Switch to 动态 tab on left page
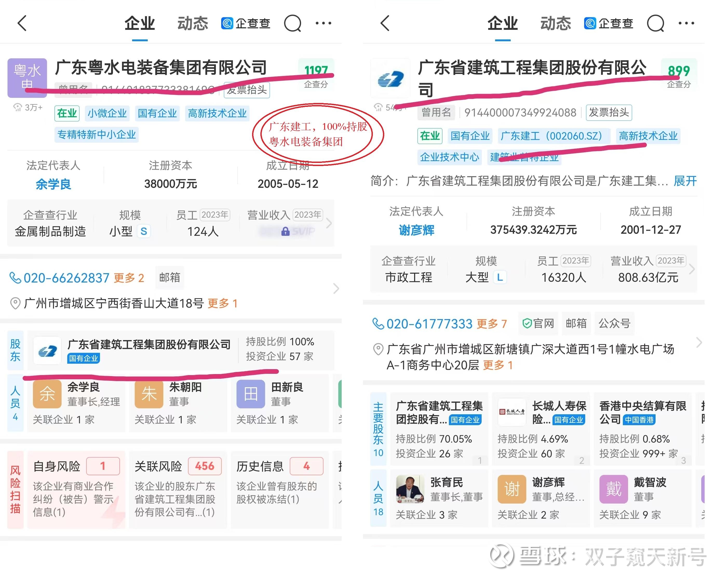Image resolution: width=728 pixels, height=579 pixels. pos(193,24)
